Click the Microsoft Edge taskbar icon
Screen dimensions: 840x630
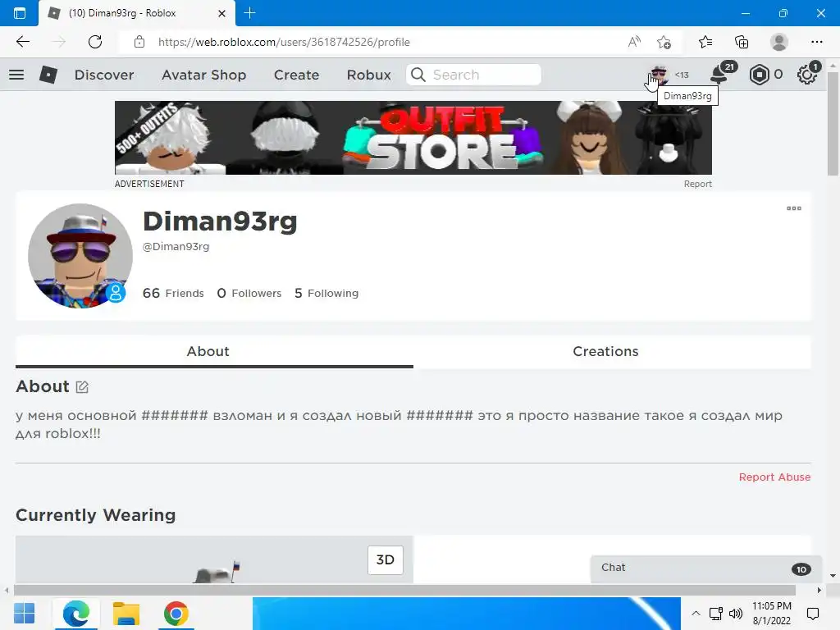click(x=76, y=614)
